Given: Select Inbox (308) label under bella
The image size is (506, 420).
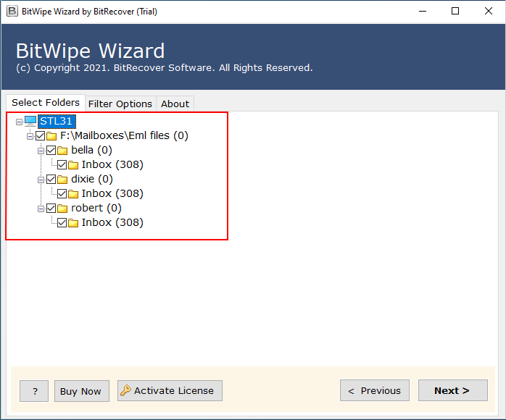Looking at the screenshot, I should (112, 164).
